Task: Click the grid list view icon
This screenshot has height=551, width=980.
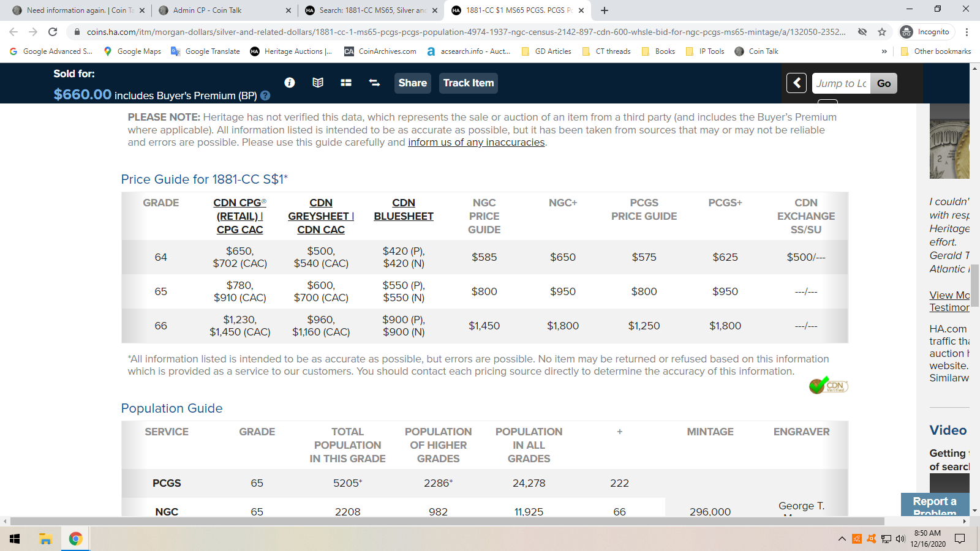Action: (x=346, y=83)
